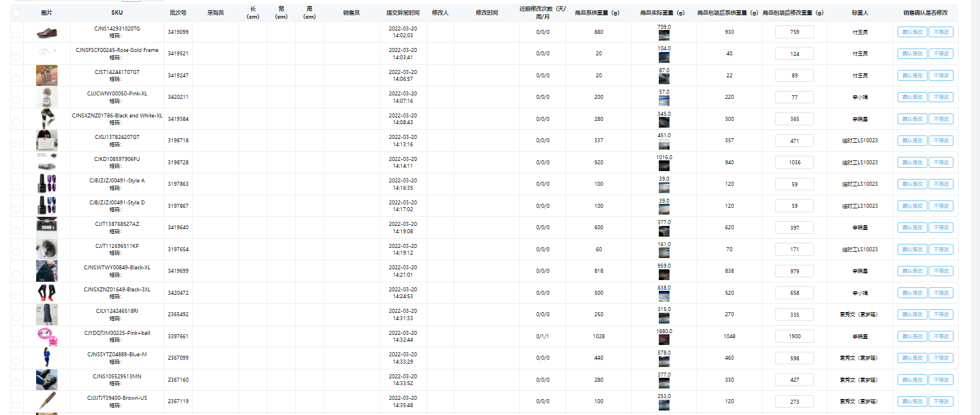Open the nail polish thumbnail for Style A
This screenshot has width=980, height=415.
pyautogui.click(x=47, y=184)
